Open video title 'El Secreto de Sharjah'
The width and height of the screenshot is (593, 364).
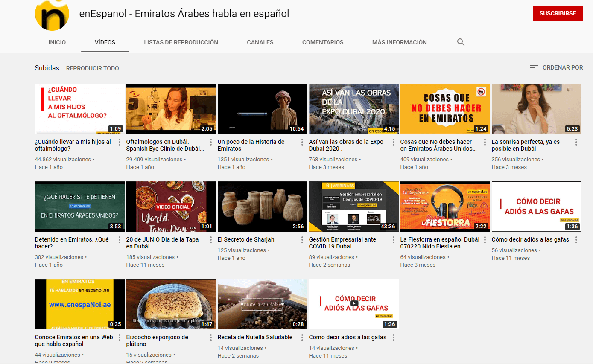click(x=246, y=239)
